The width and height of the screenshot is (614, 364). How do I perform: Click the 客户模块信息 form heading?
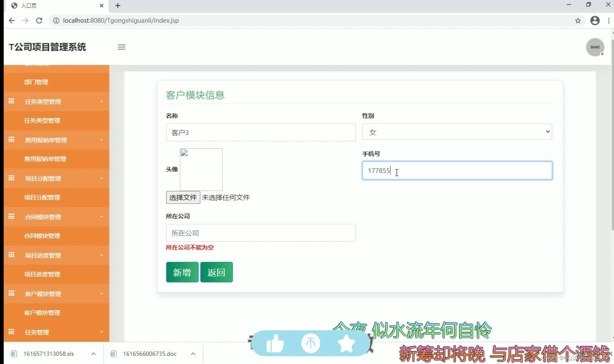point(195,95)
